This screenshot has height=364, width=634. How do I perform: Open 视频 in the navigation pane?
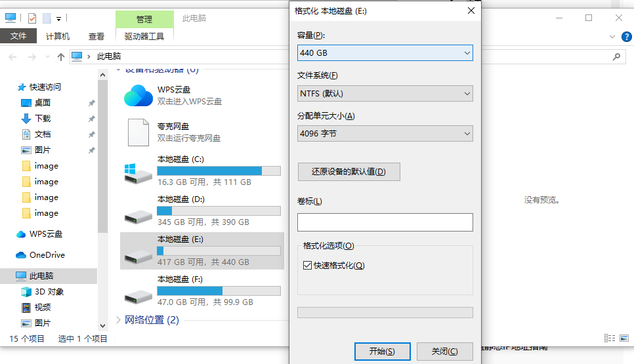(x=43, y=308)
